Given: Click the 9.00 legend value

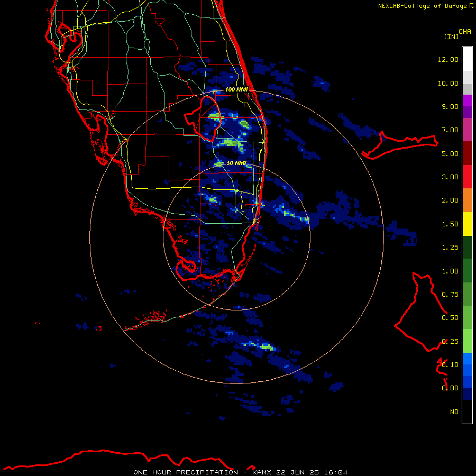Looking at the screenshot, I should [450, 106].
